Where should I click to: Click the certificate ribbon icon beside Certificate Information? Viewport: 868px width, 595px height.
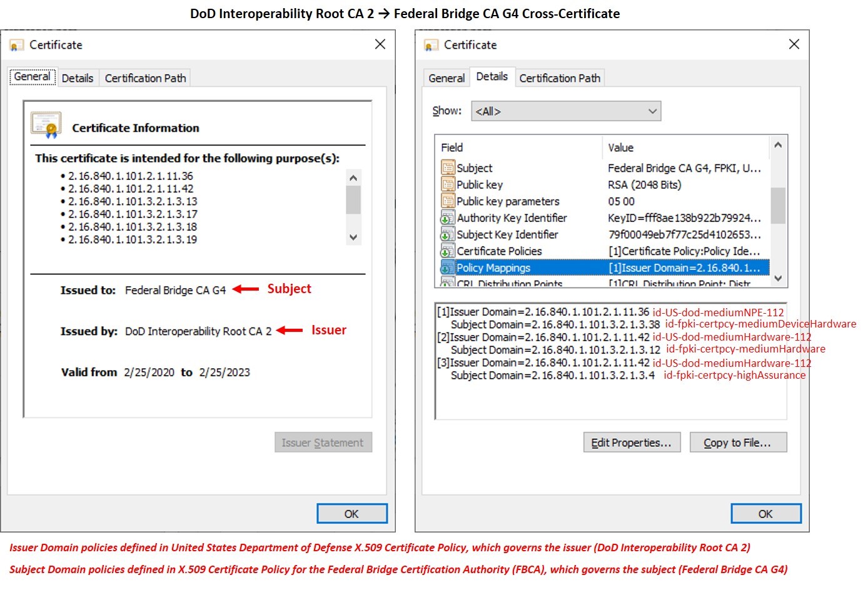46,125
